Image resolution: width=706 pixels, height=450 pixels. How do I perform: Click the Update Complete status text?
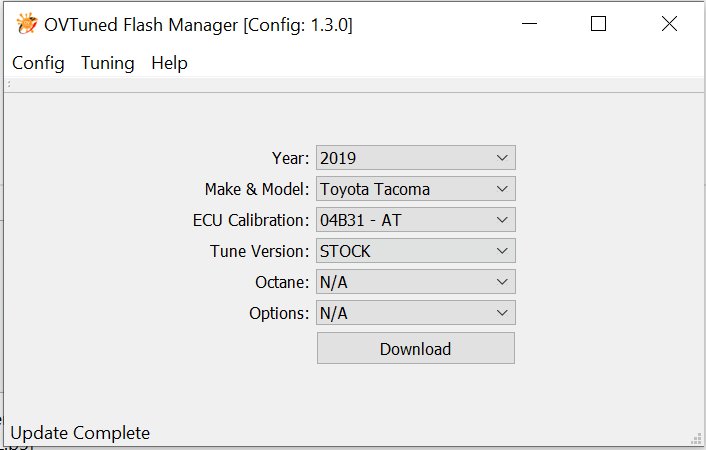click(80, 433)
